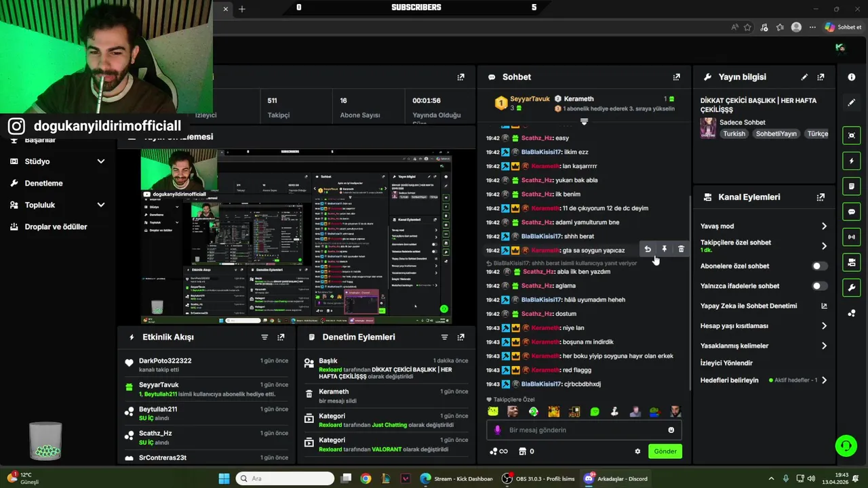Toggle Abonelere özel sohbet switch

click(820, 266)
